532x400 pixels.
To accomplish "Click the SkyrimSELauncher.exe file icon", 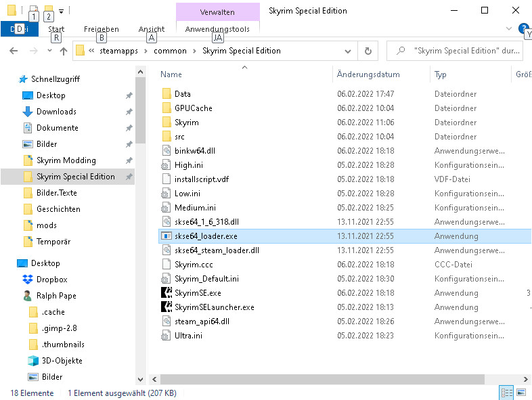I will point(167,307).
